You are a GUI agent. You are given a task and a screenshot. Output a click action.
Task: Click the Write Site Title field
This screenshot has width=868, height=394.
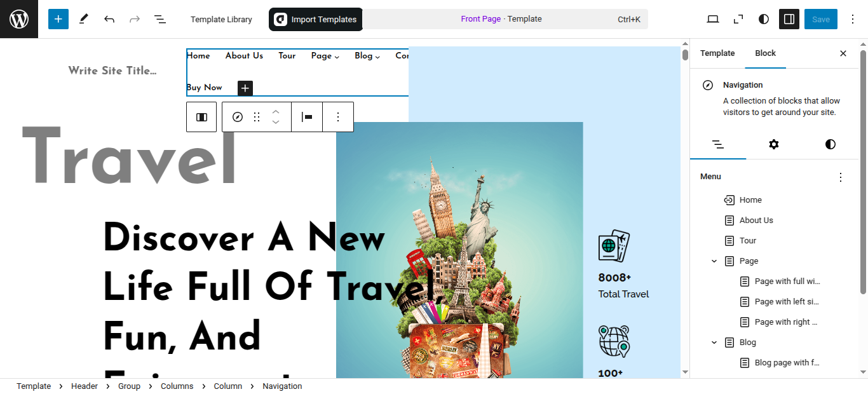pos(112,71)
